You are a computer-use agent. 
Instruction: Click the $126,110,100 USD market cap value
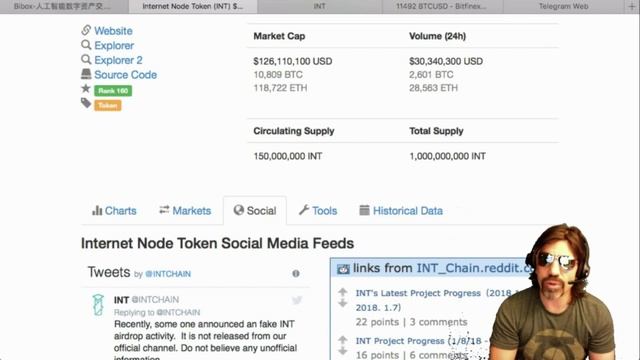(293, 61)
